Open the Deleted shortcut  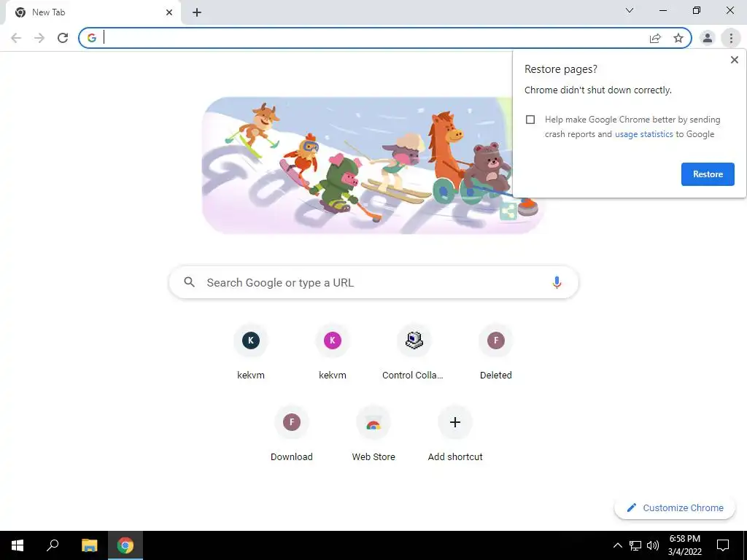pyautogui.click(x=495, y=352)
